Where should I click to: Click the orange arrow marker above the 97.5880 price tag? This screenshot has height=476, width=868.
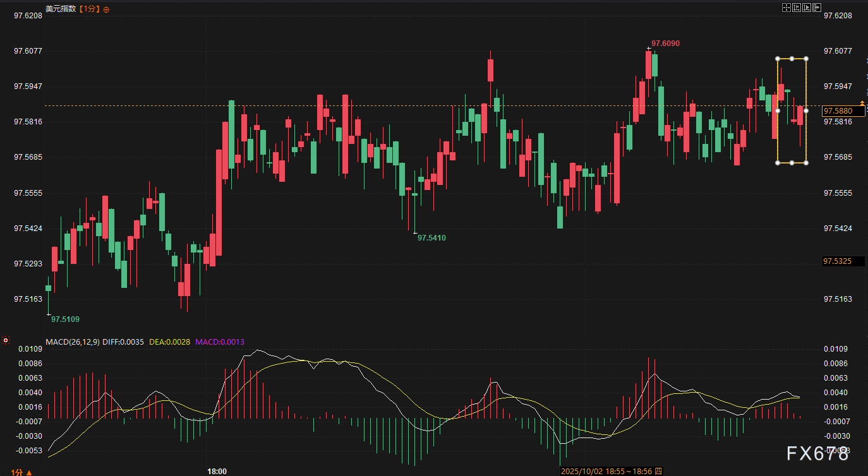tap(862, 102)
